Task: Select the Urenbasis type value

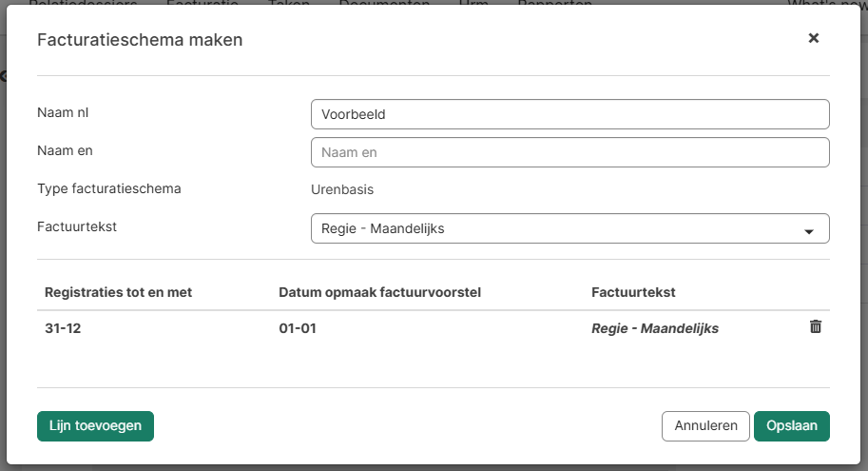Action: 342,189
